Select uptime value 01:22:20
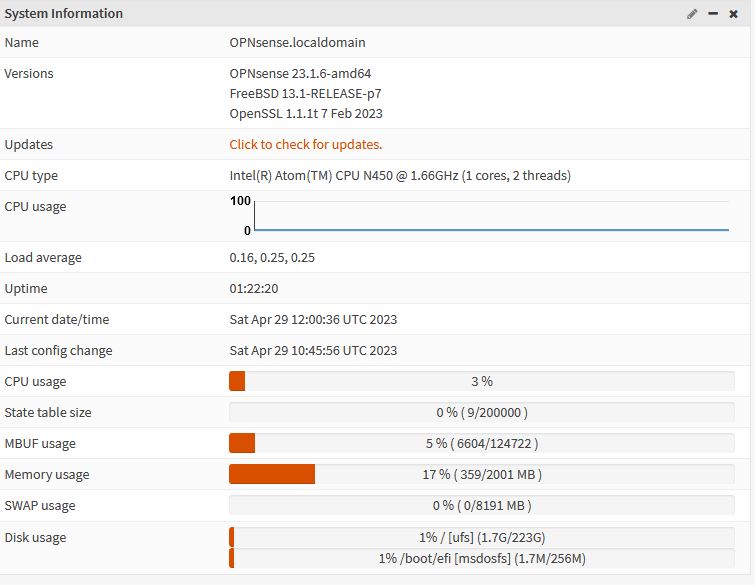 coord(254,288)
